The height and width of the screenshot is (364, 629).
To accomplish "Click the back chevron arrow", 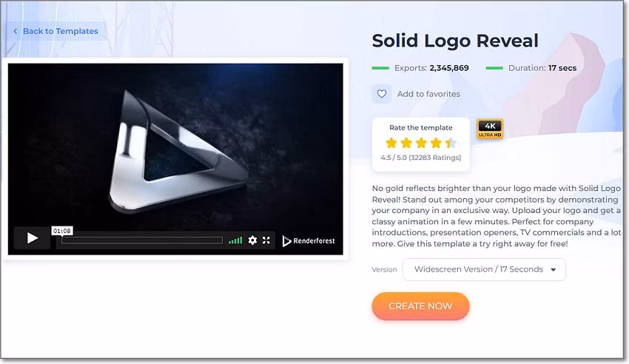I will pos(16,31).
